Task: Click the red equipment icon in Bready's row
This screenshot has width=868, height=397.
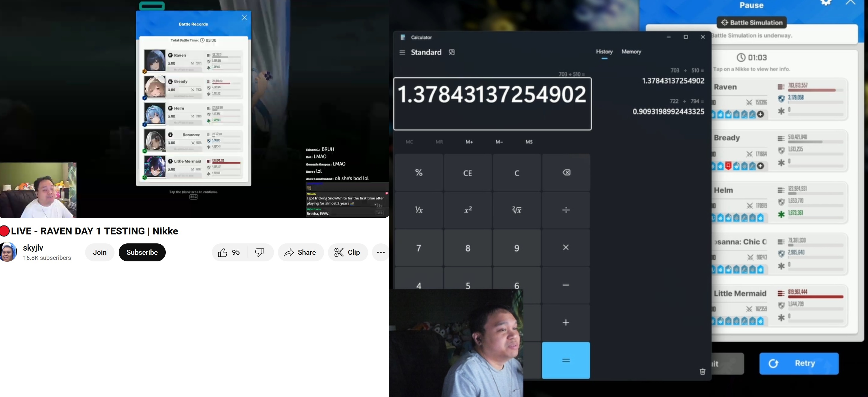Action: [728, 166]
